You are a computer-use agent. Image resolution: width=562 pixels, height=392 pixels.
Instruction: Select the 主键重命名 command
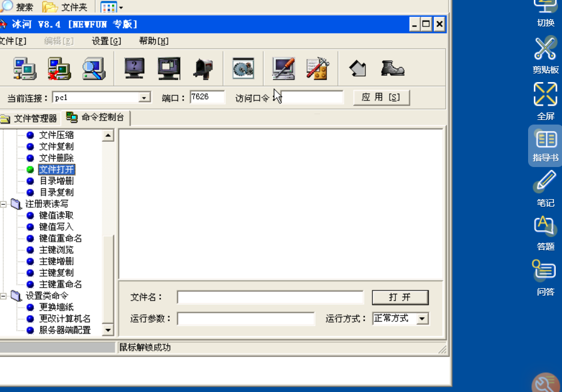(60, 284)
